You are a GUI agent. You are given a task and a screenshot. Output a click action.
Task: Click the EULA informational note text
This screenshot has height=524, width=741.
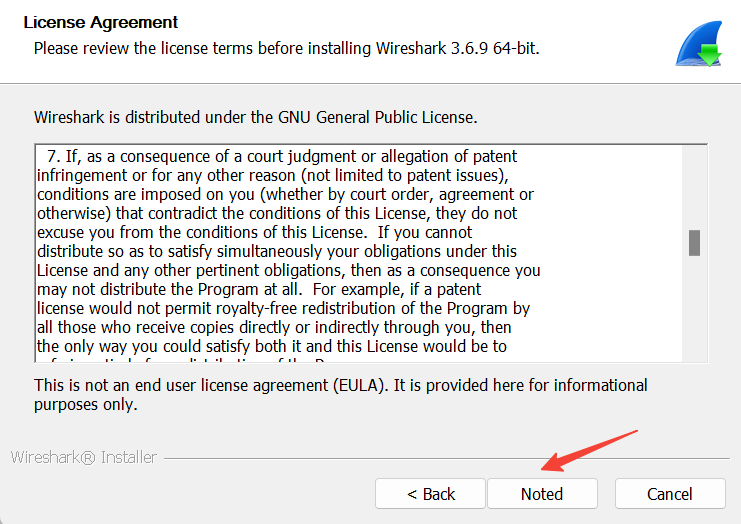pos(340,394)
